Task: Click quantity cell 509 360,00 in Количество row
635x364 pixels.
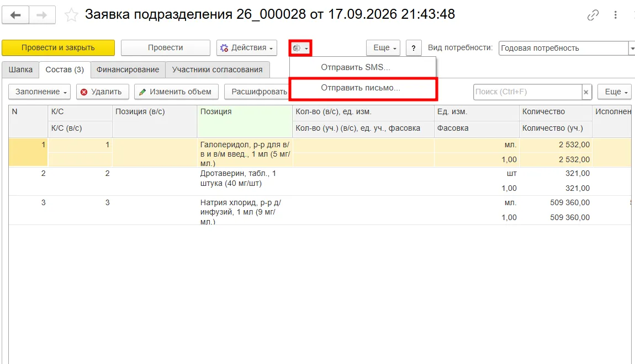Action: (x=555, y=202)
